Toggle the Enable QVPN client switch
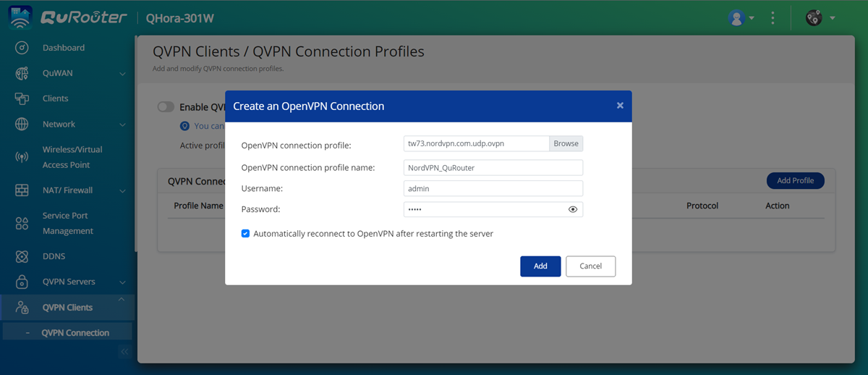The image size is (868, 375). point(166,107)
